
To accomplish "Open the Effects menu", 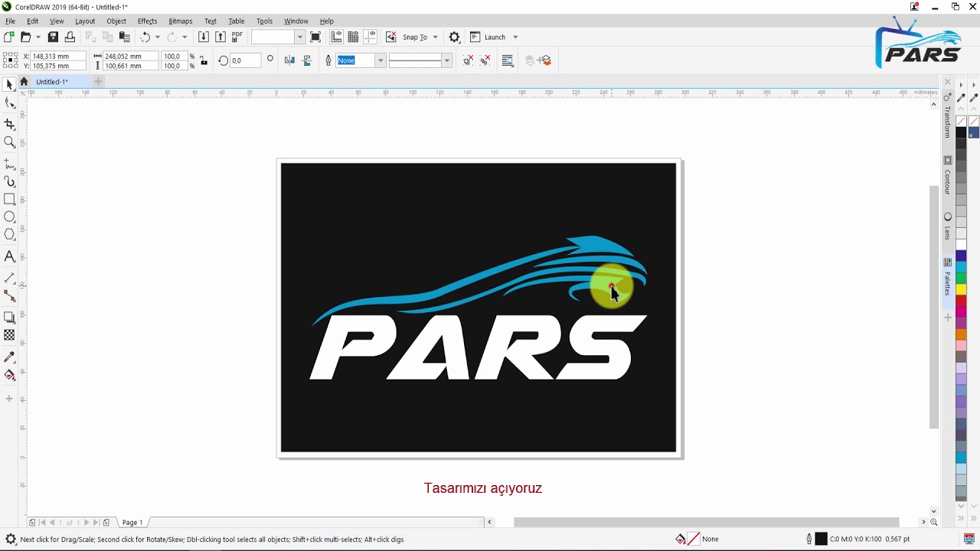I will (147, 21).
